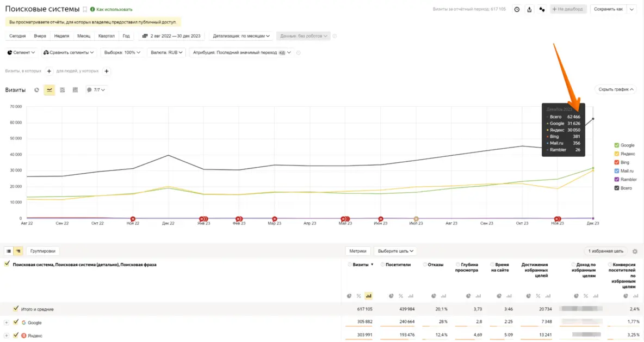Click the green Google legend swatch
This screenshot has height=342, width=644.
(x=616, y=145)
